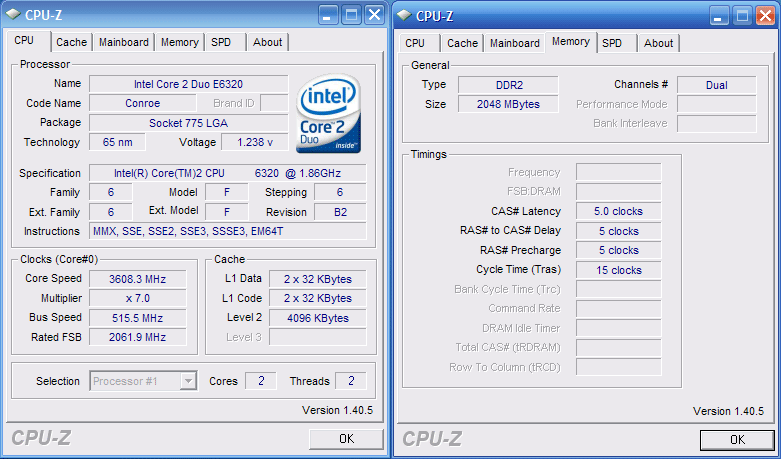The image size is (781, 459).
Task: Click processor name field Intel Core 2 Duo E6320
Action: click(188, 84)
